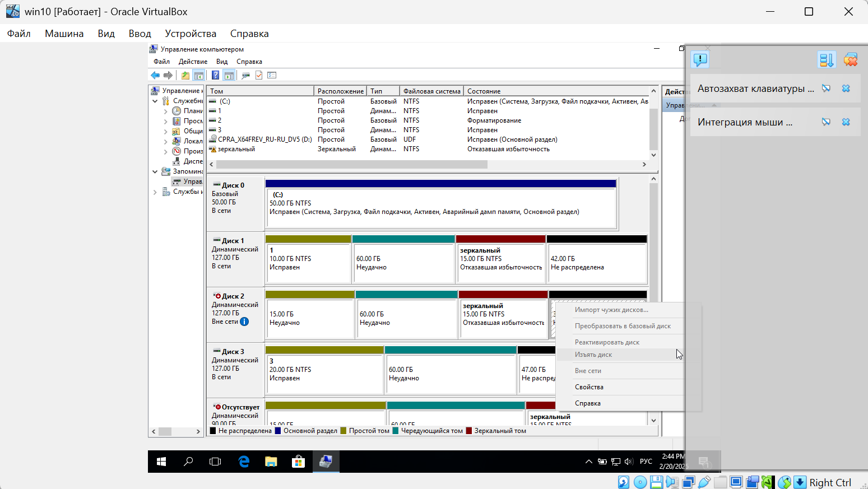Expand the Просмотр событий tree node

(x=166, y=121)
